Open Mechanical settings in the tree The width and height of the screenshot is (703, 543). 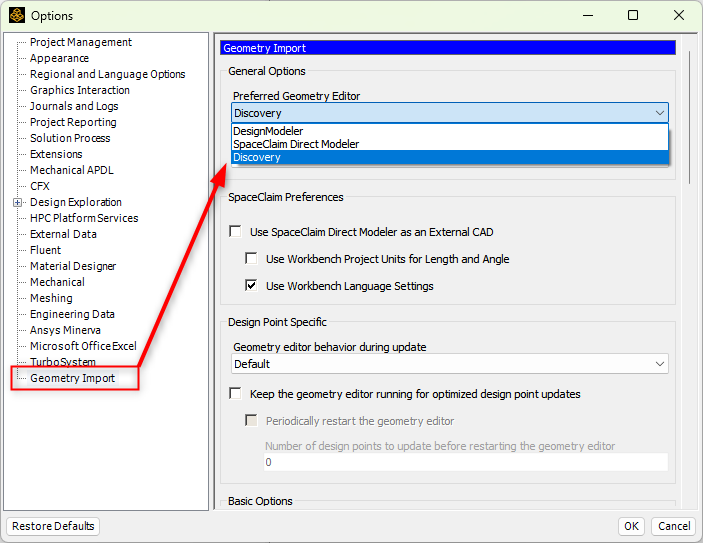pyautogui.click(x=57, y=282)
